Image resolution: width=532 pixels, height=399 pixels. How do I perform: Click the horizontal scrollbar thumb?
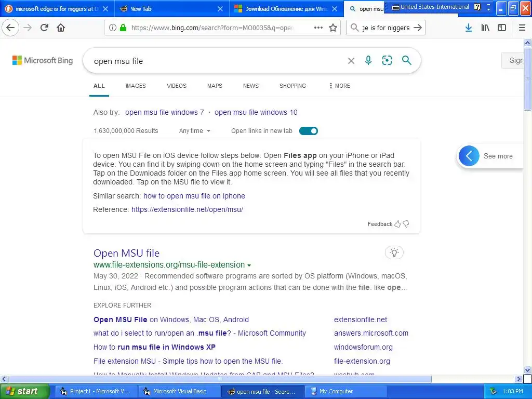(220, 379)
